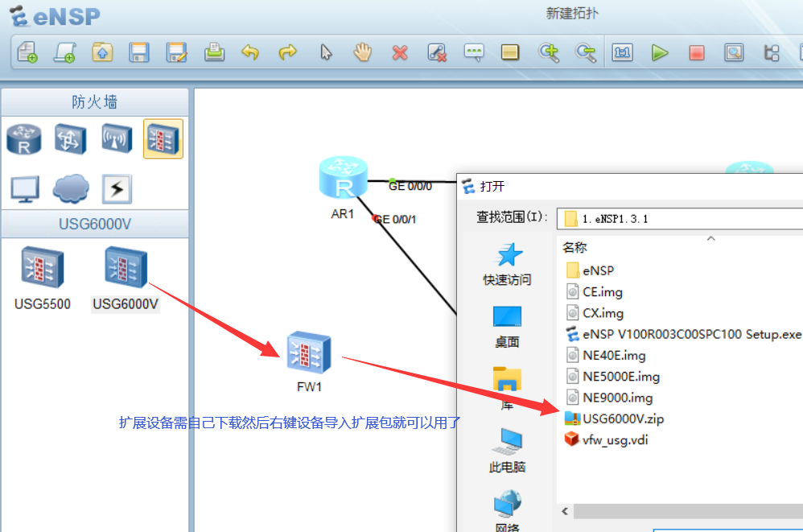The image size is (803, 532).
Task: Choose the USG6000V firewall model
Action: coord(126,278)
